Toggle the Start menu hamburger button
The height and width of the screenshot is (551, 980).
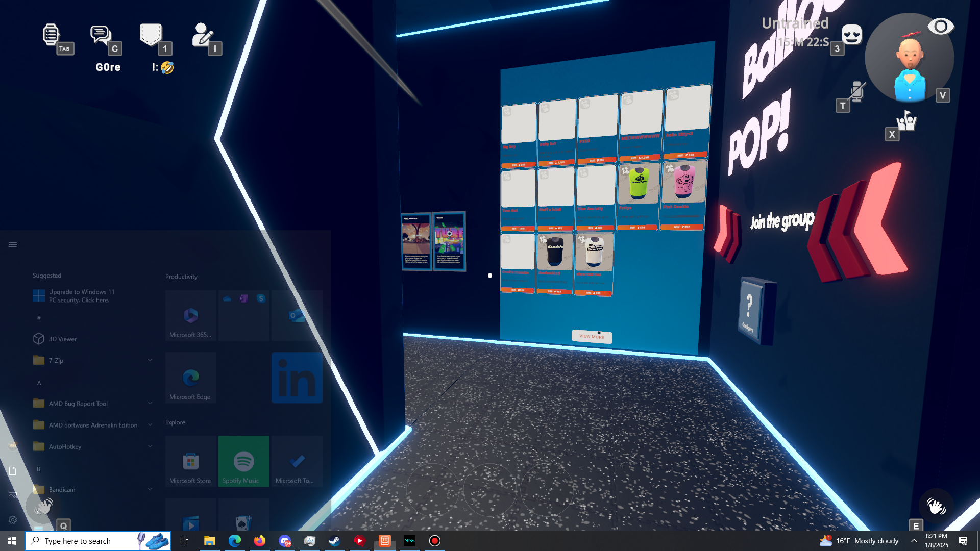point(13,245)
